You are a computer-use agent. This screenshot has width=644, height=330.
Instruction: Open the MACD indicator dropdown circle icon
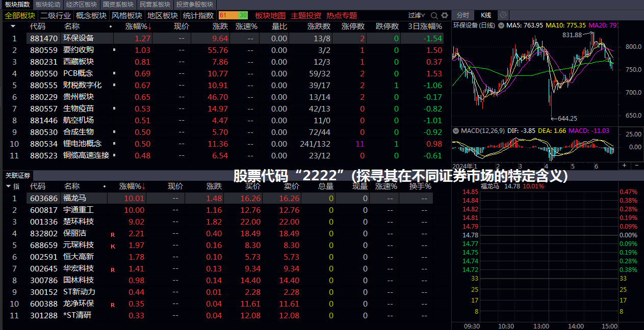pos(455,131)
